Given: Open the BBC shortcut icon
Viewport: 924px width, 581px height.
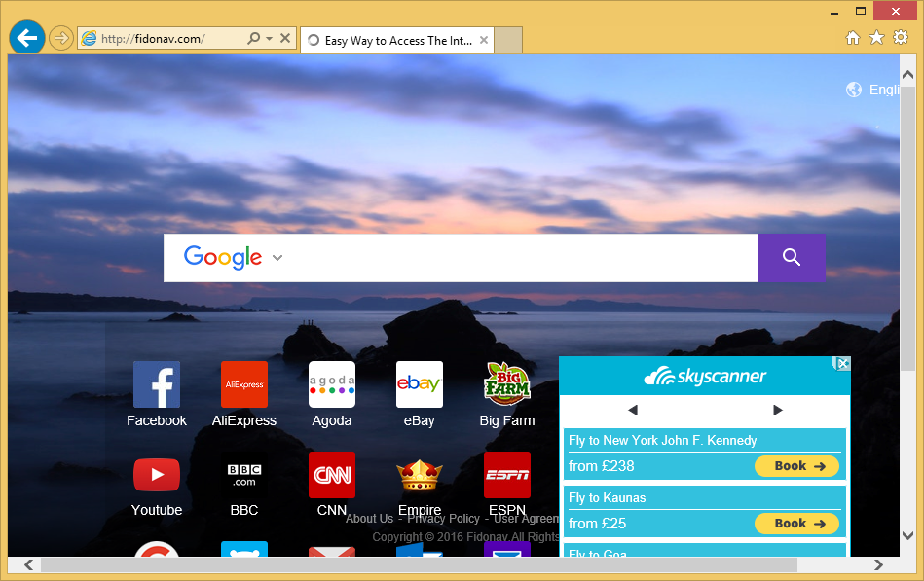Looking at the screenshot, I should click(x=244, y=475).
